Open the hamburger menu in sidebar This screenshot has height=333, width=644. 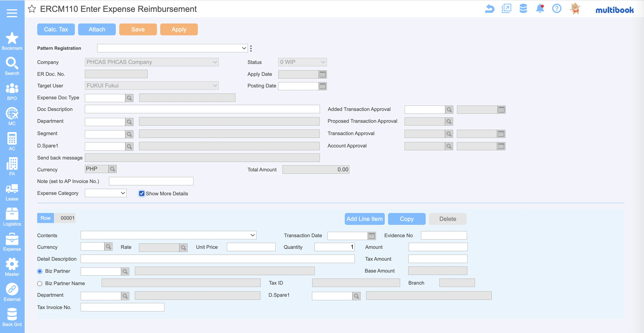(12, 13)
